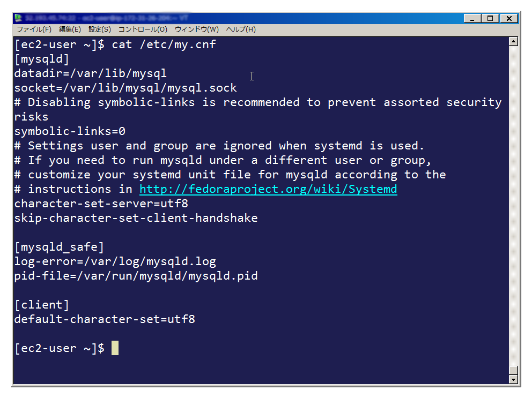The width and height of the screenshot is (532, 398).
Task: Follow the fedoraproject.org Systemd wiki link
Action: 268,189
